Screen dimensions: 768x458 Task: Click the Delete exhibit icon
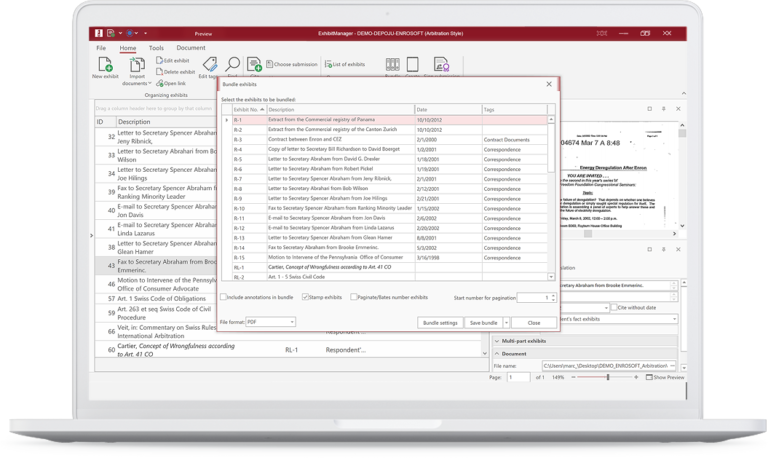tap(160, 72)
